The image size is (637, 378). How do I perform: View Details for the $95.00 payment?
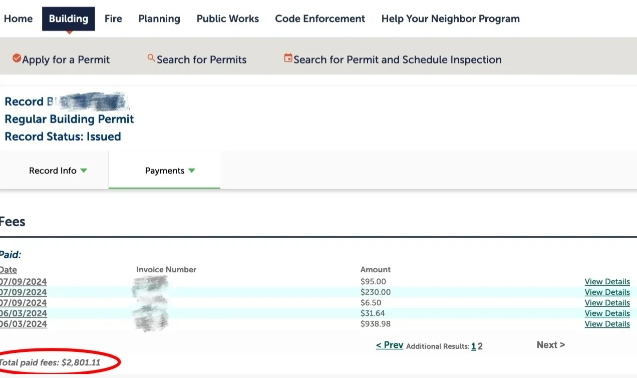click(x=607, y=282)
